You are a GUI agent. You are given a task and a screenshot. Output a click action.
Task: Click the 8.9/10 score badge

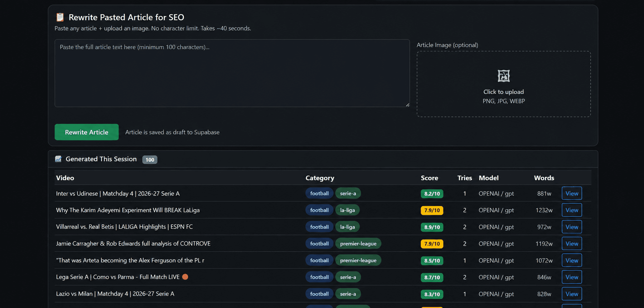click(432, 227)
